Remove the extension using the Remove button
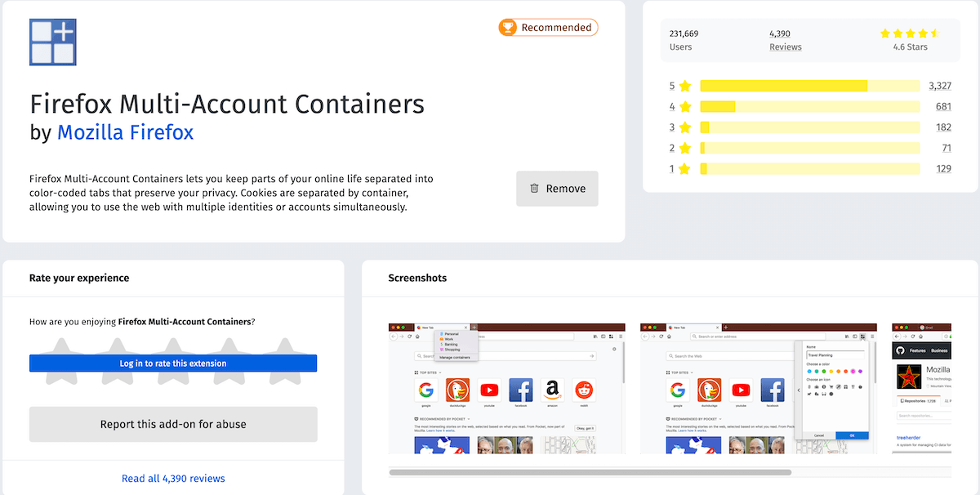This screenshot has height=495, width=980. [557, 189]
